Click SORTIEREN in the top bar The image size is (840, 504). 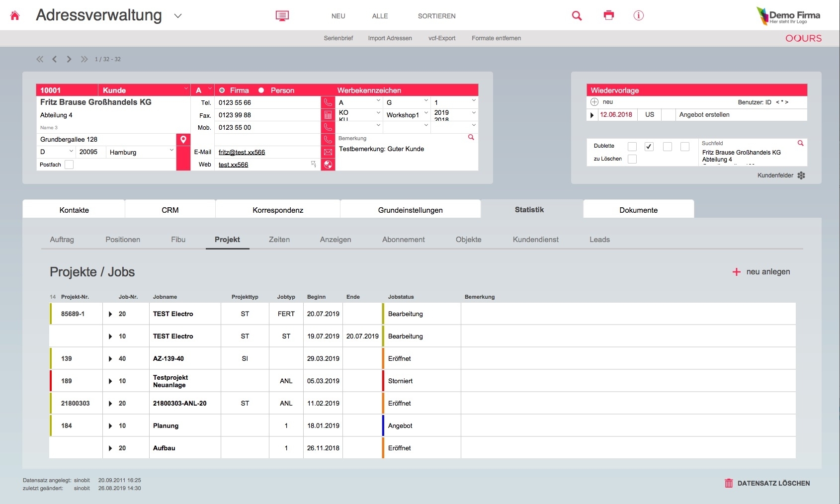(437, 16)
